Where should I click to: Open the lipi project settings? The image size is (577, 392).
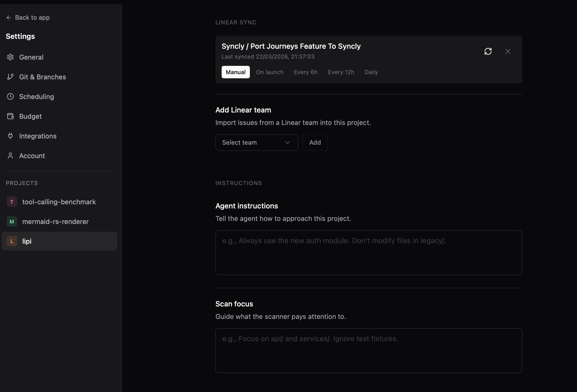[27, 241]
